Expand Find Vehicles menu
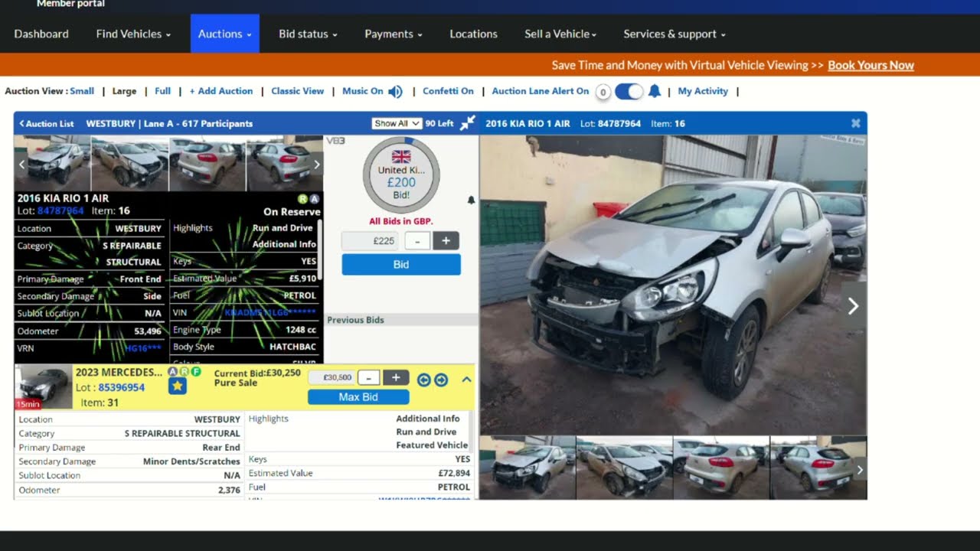This screenshot has width=980, height=551. click(133, 34)
